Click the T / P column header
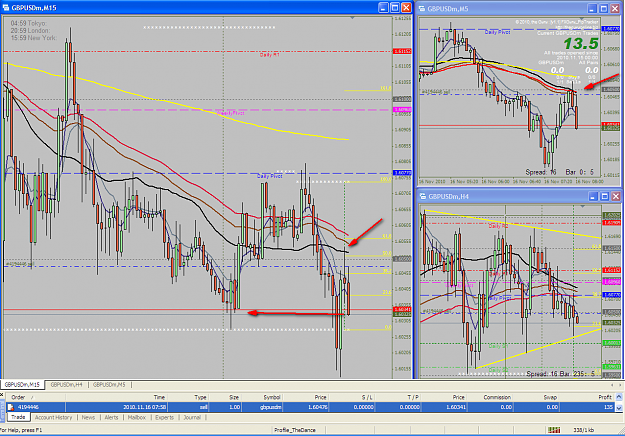 click(x=398, y=397)
